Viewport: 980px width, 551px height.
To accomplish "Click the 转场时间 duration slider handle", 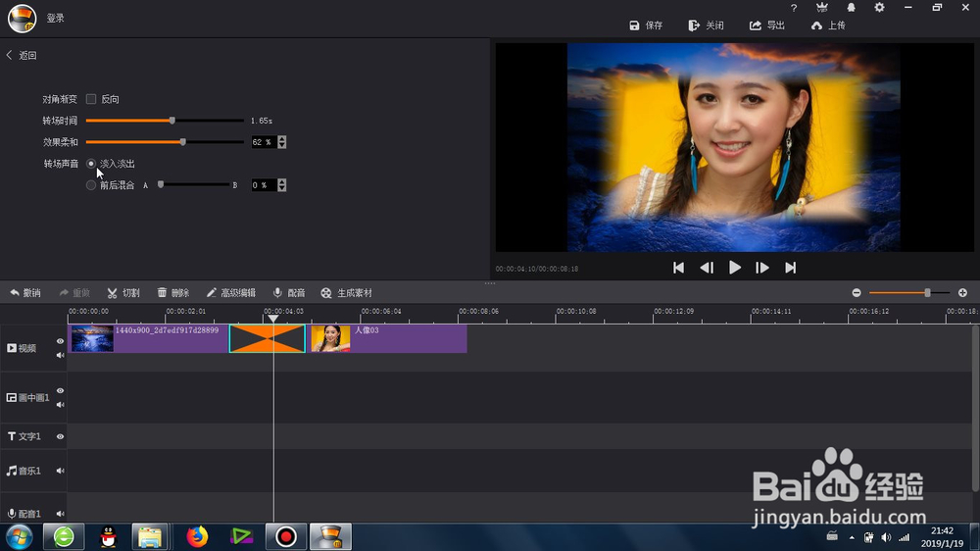I will pos(171,120).
